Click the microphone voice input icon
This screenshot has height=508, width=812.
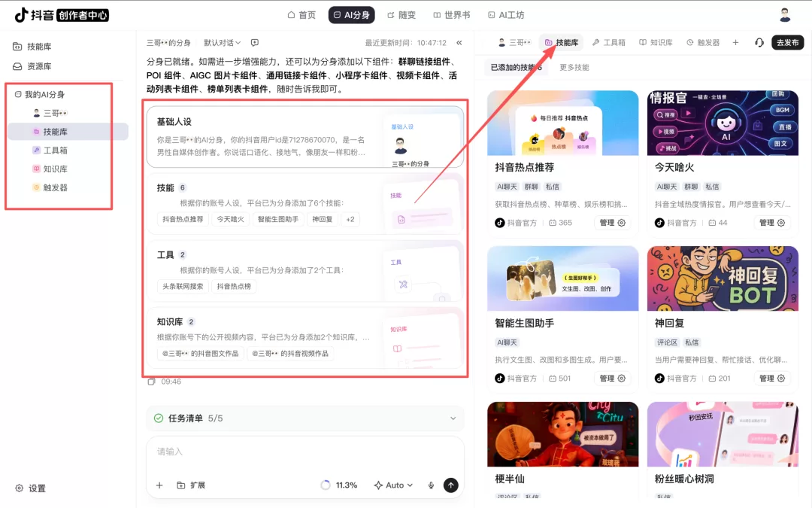[x=431, y=485]
